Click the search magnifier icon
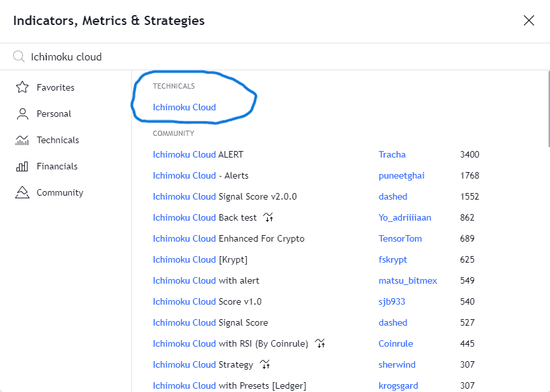 coord(18,56)
